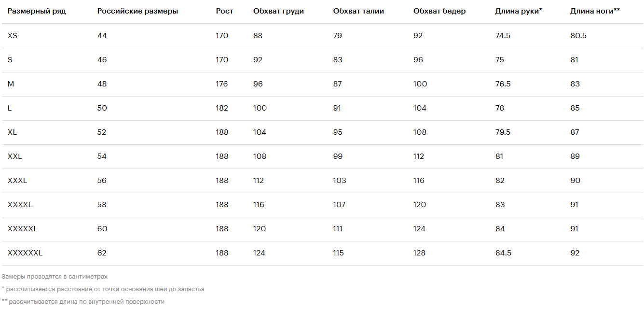
Task: Click Russian size 50 cell
Action: pyautogui.click(x=102, y=108)
